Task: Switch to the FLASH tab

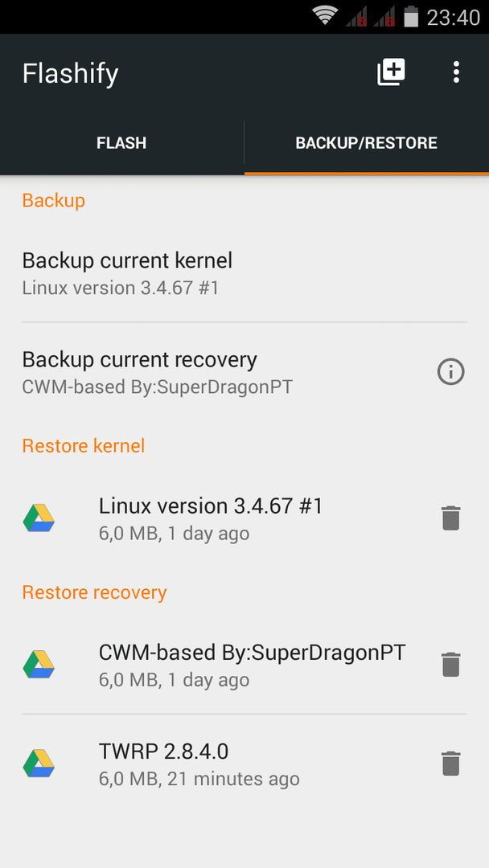Action: pyautogui.click(x=121, y=143)
